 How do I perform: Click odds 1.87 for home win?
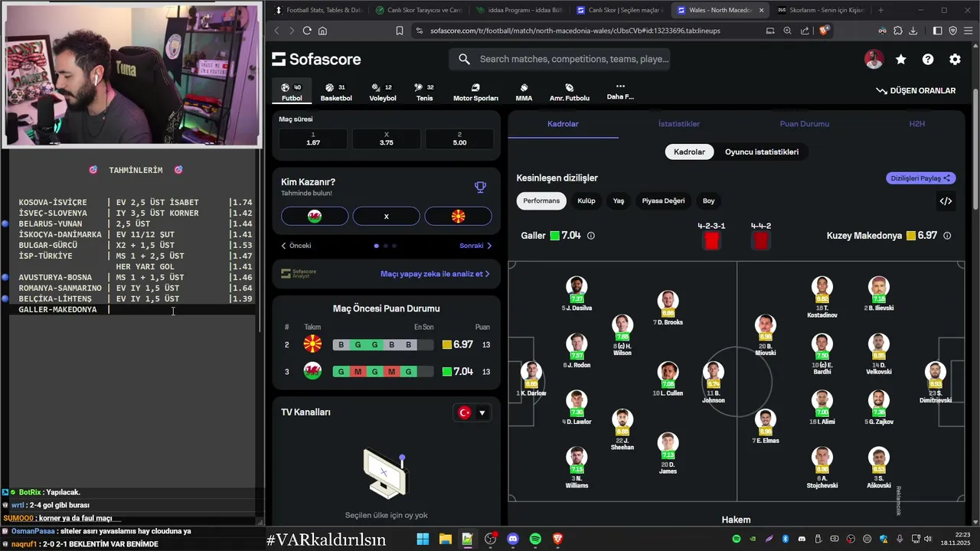(313, 139)
